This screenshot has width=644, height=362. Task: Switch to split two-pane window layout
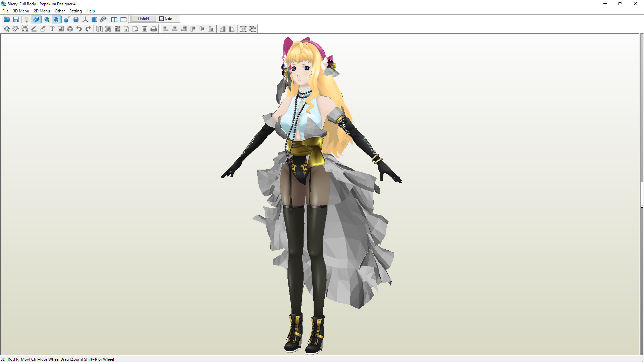pyautogui.click(x=114, y=19)
